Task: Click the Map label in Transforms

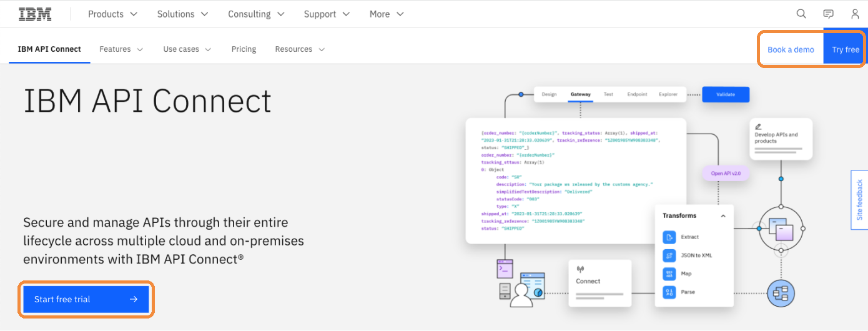Action: (686, 274)
